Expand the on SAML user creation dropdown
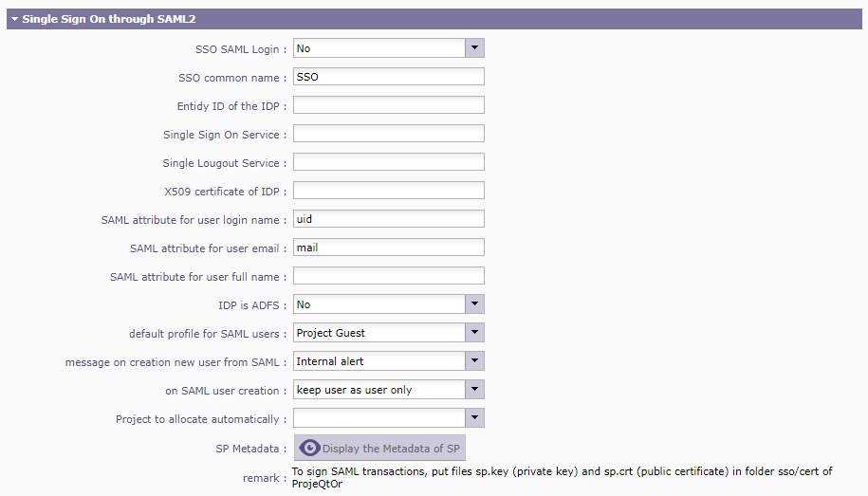The height and width of the screenshot is (496, 868). pyautogui.click(x=474, y=390)
